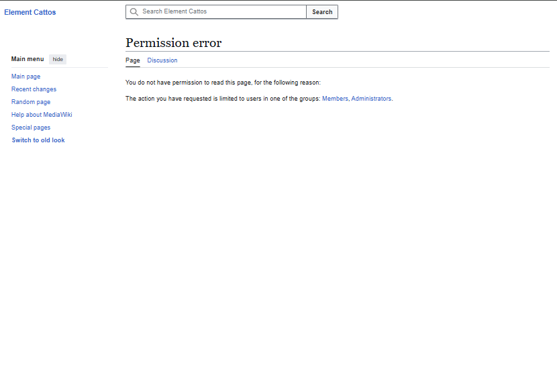Open Special pages link

31,128
